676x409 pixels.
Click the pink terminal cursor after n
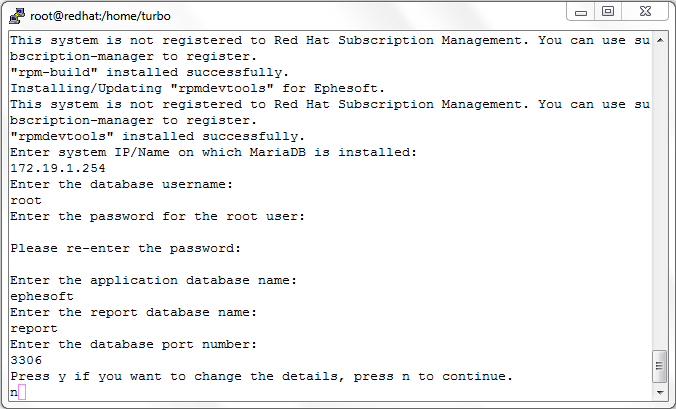[22, 392]
